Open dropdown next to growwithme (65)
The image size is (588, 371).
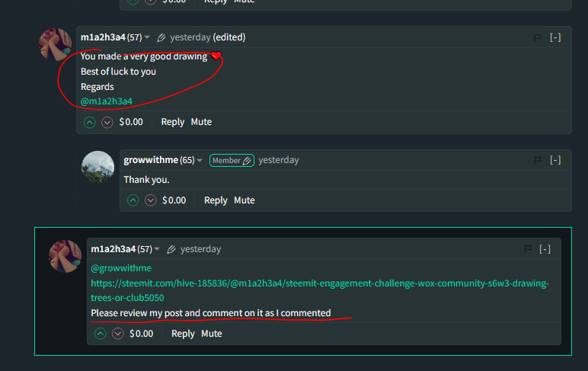[x=200, y=160]
